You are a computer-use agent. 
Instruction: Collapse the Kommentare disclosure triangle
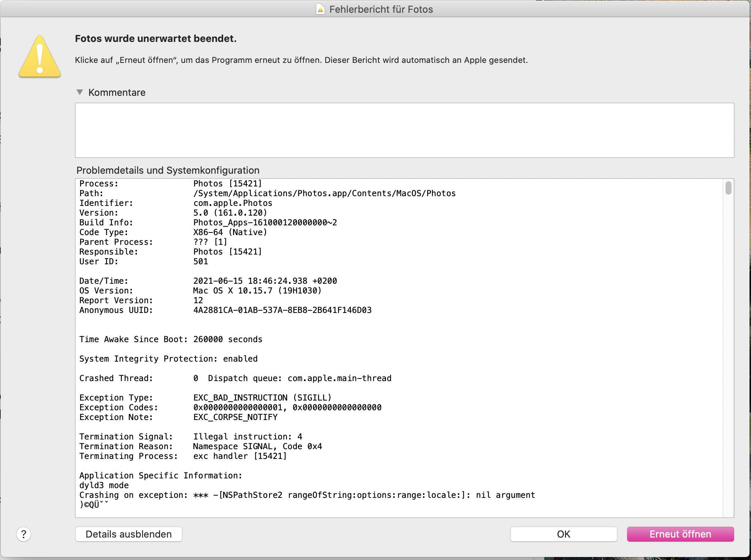pyautogui.click(x=80, y=92)
